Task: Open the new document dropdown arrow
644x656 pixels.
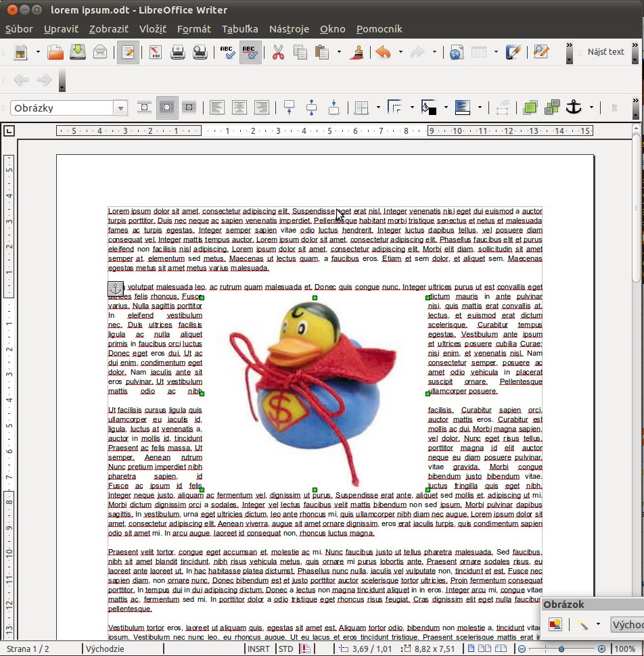Action: [x=38, y=52]
